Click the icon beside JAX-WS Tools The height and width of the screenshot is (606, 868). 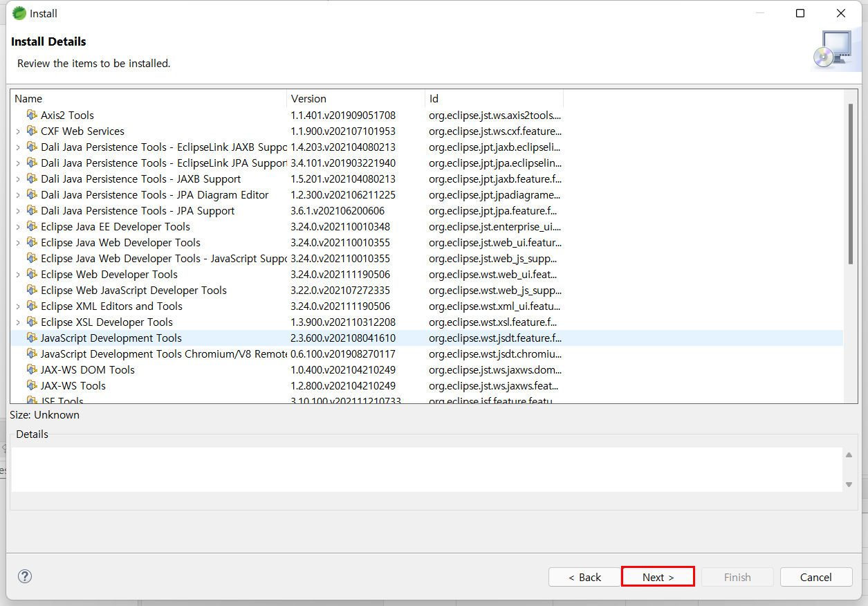(32, 385)
